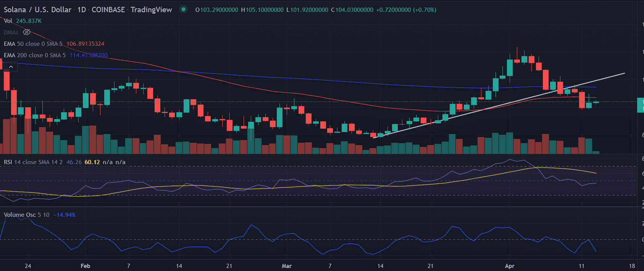
Task: Click the EMA 50 value 106.89135324
Action: click(85, 44)
